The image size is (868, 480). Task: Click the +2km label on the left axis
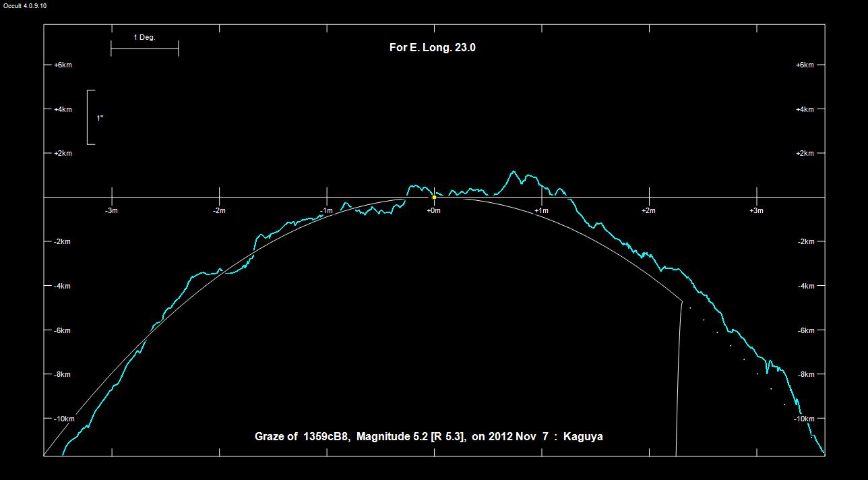pyautogui.click(x=63, y=153)
